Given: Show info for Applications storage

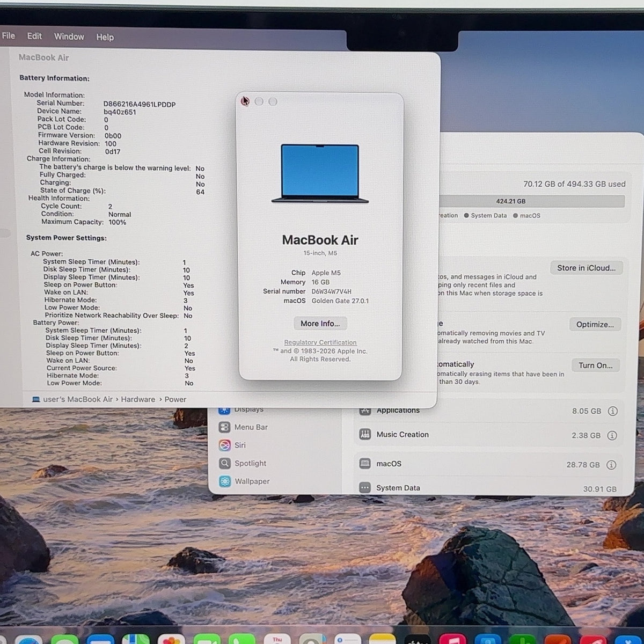Looking at the screenshot, I should 612,411.
